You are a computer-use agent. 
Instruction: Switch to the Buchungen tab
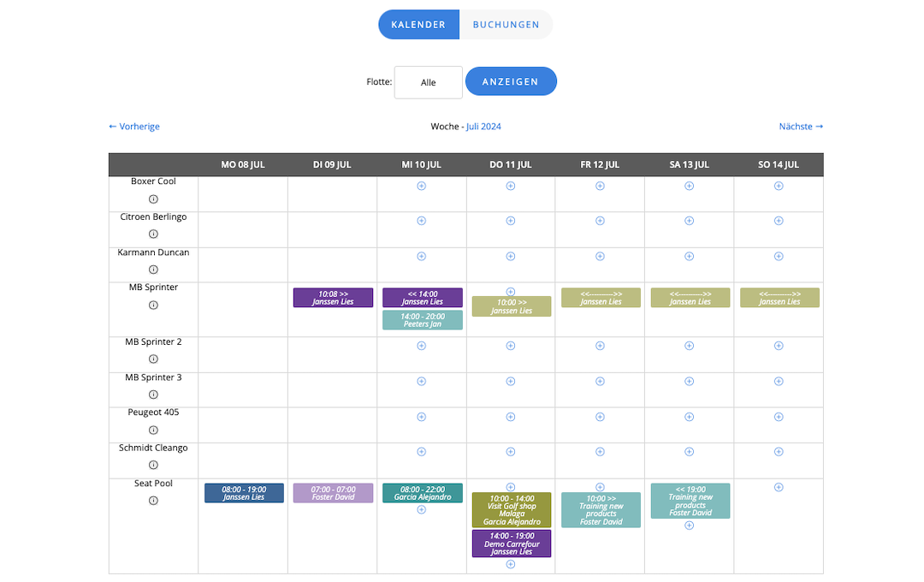click(x=506, y=25)
